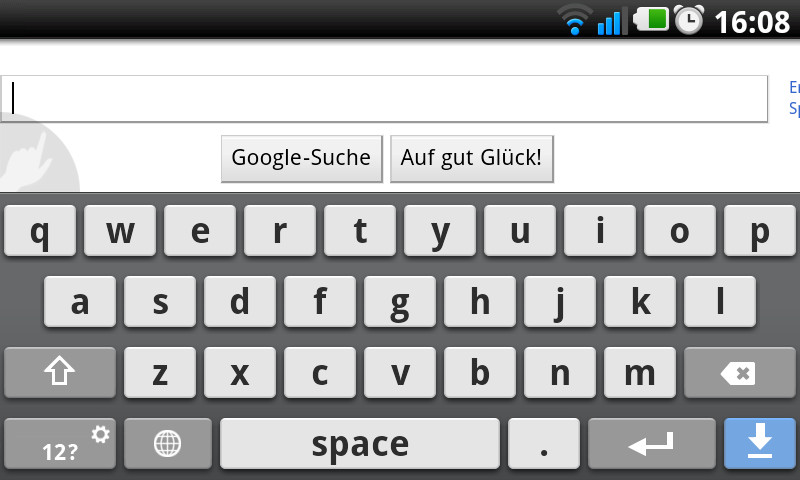
Task: Click the Auf gut Glück! button
Action: (471, 158)
